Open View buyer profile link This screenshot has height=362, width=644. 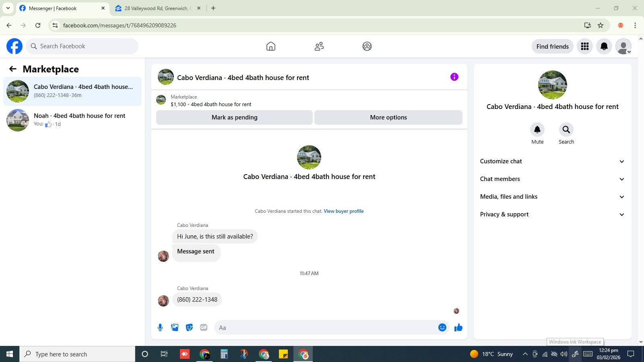pos(344,211)
